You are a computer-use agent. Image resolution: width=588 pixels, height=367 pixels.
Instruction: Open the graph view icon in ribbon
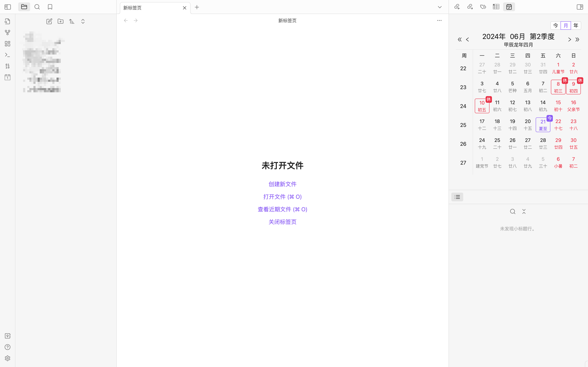pos(8,33)
